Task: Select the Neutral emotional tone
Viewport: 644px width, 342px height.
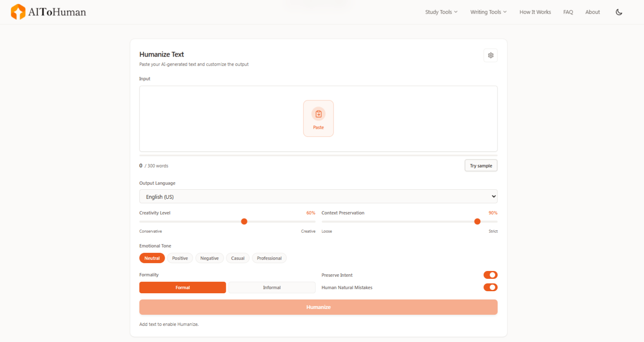Action: [x=152, y=258]
